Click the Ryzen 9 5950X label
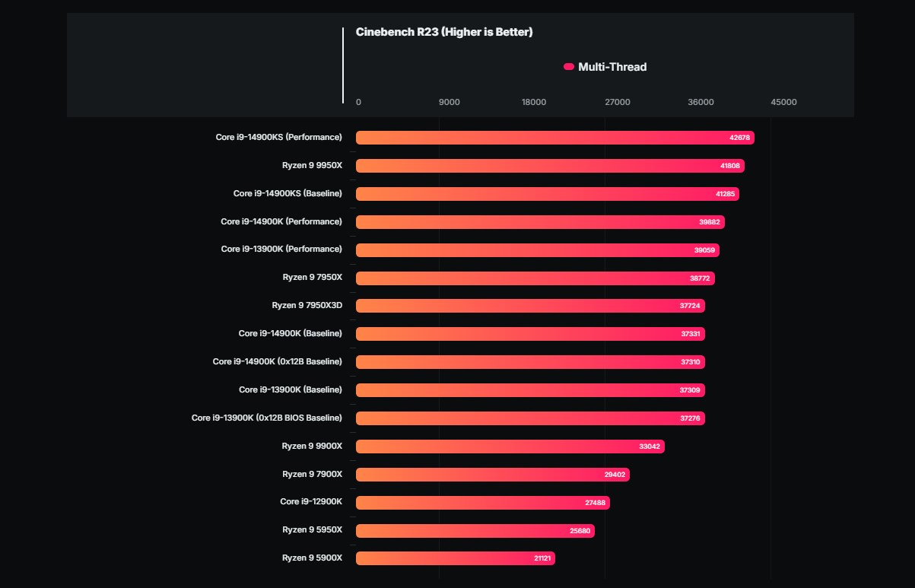Image resolution: width=915 pixels, height=588 pixels. (313, 530)
